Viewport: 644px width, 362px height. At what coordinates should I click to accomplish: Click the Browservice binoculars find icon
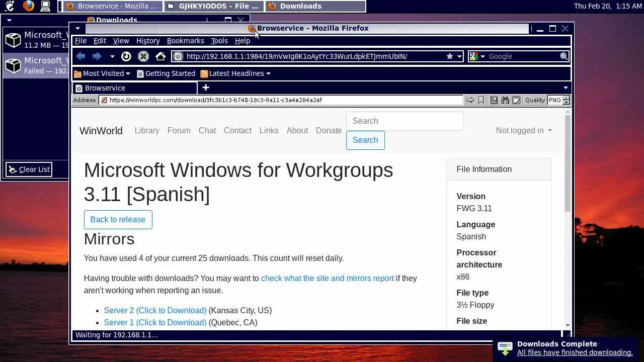click(505, 100)
